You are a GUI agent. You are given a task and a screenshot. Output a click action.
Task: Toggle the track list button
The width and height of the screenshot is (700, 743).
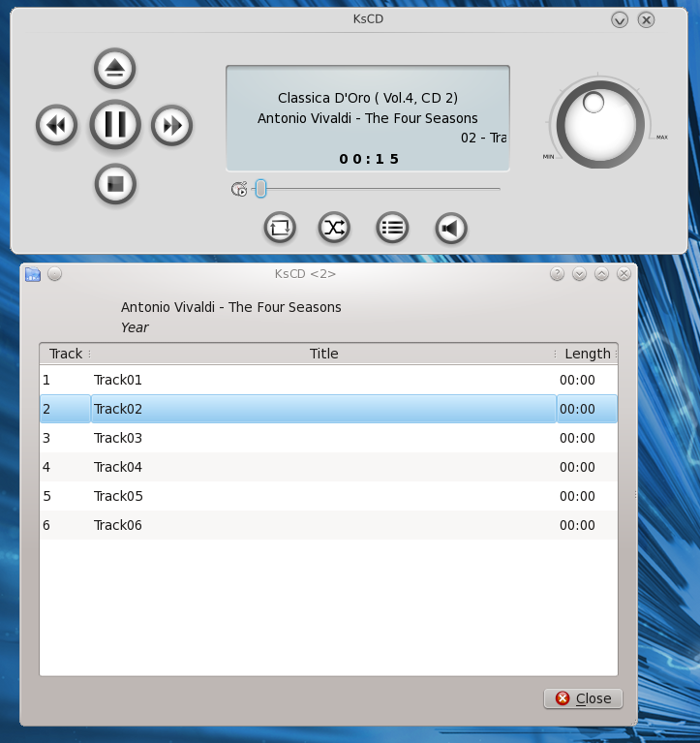(392, 228)
